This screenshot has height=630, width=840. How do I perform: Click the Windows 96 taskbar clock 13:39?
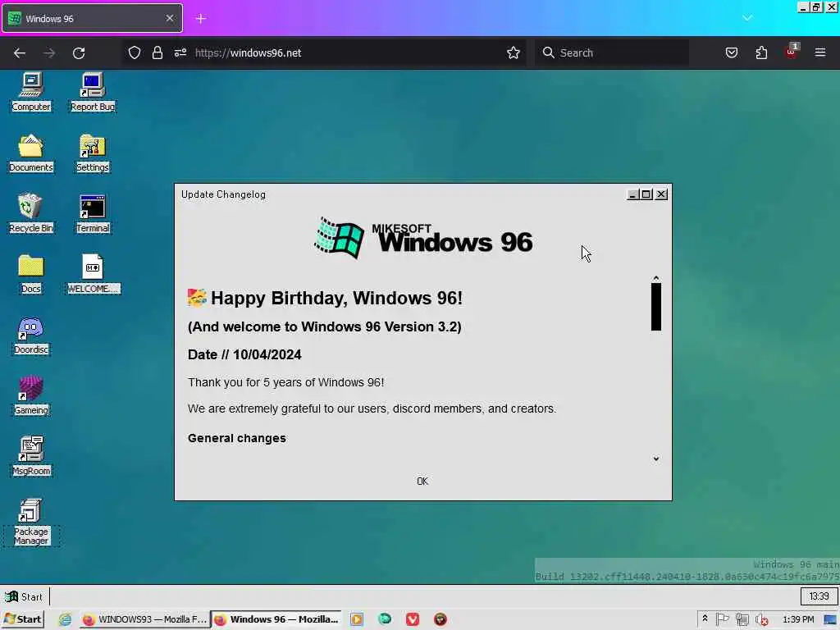click(819, 596)
